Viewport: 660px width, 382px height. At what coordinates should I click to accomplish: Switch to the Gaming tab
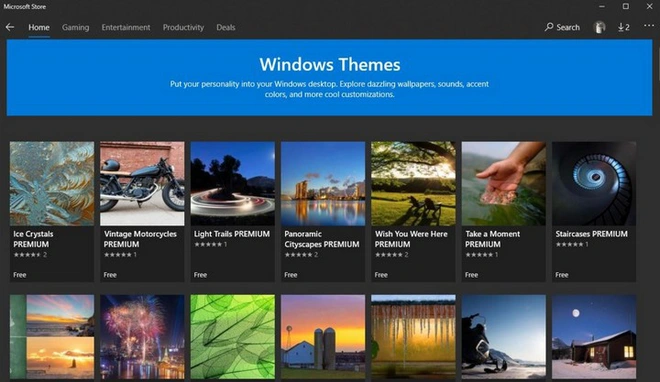tap(75, 27)
